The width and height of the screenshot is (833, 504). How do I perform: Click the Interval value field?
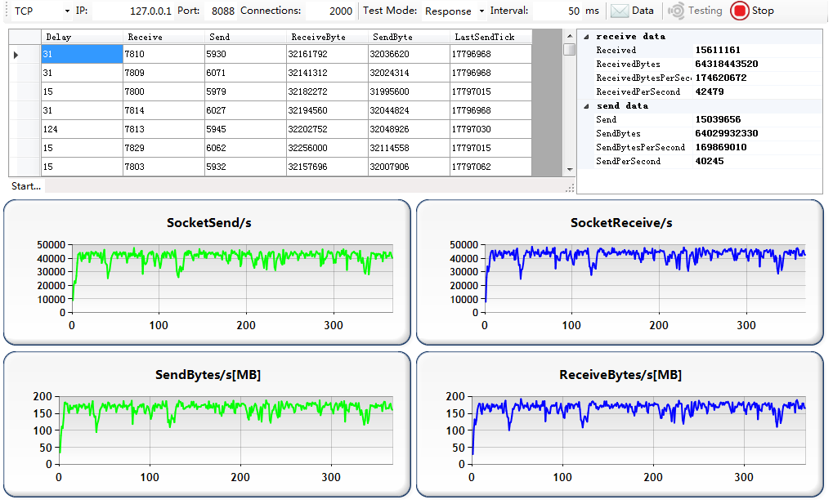click(558, 11)
